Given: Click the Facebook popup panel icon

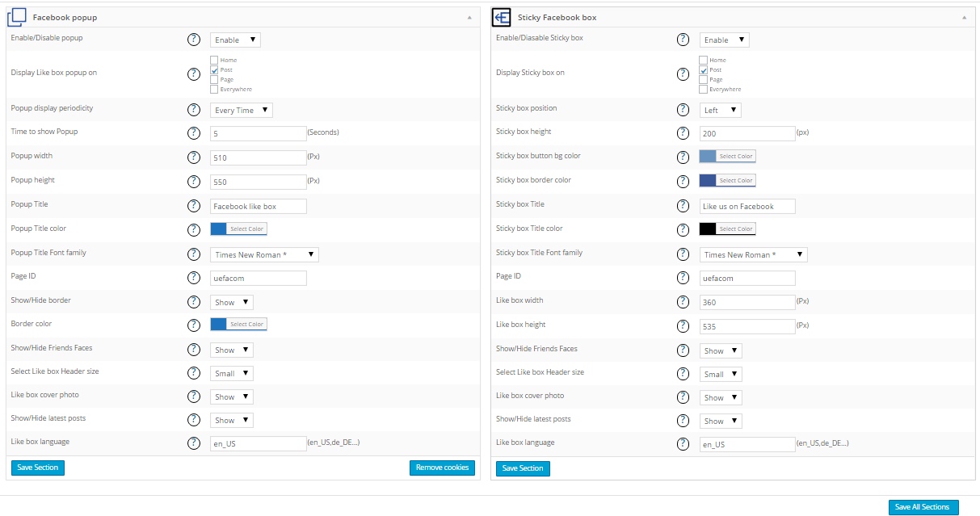Looking at the screenshot, I should [17, 17].
